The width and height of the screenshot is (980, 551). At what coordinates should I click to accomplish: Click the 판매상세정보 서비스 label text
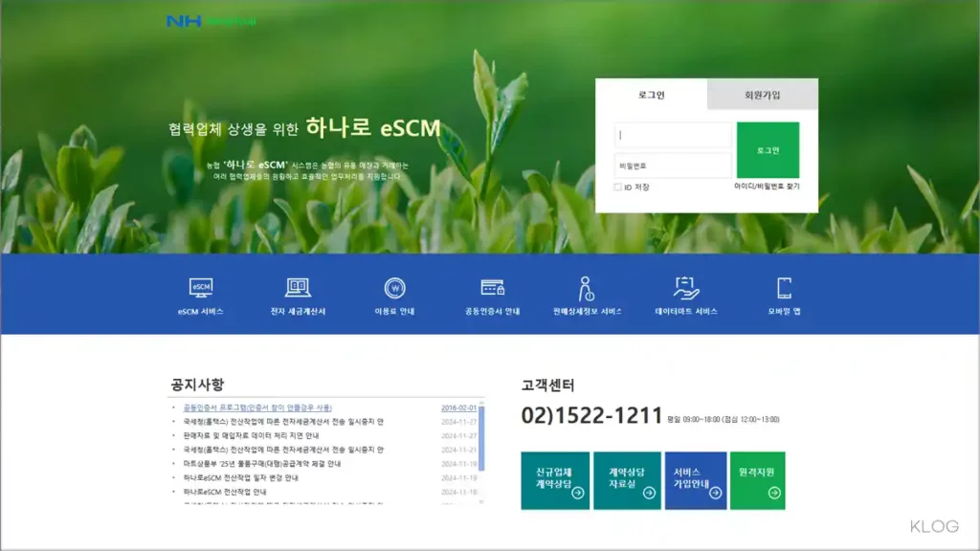tap(587, 311)
